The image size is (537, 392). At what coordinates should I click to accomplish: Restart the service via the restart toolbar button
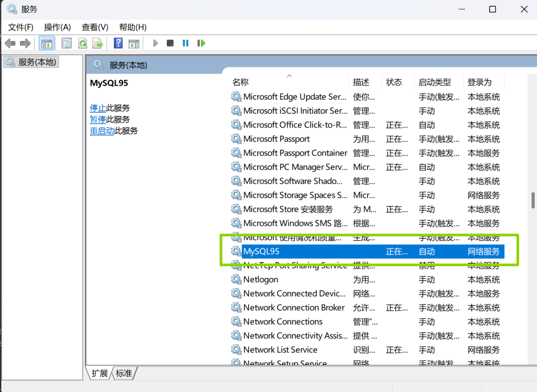click(x=201, y=43)
